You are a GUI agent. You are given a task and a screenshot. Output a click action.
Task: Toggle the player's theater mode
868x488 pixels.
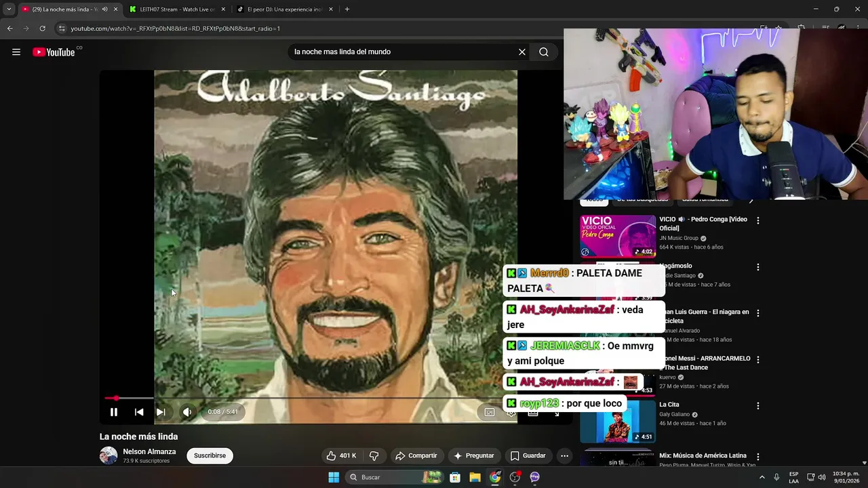pos(533,412)
